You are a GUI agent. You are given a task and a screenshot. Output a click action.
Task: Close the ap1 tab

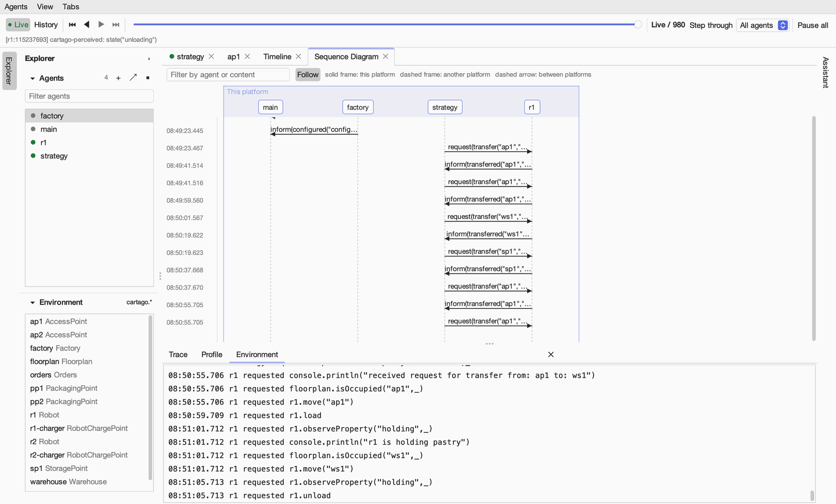247,56
